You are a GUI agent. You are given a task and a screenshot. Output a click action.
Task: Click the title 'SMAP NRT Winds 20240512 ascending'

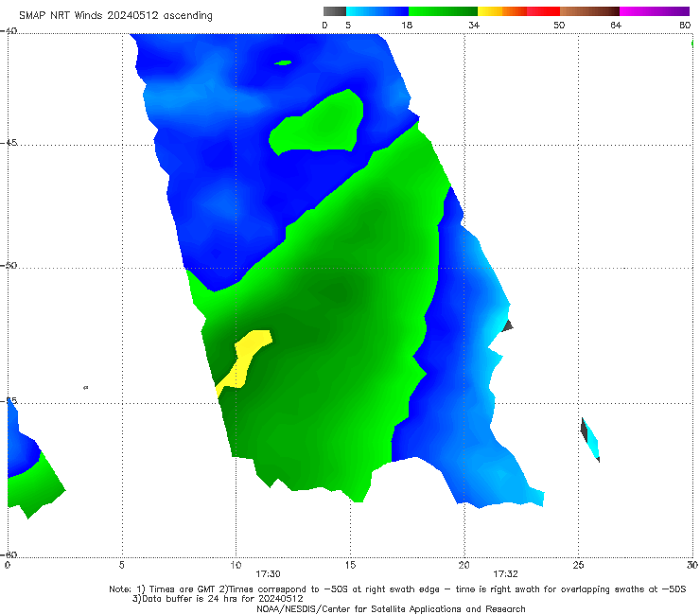[x=115, y=15]
